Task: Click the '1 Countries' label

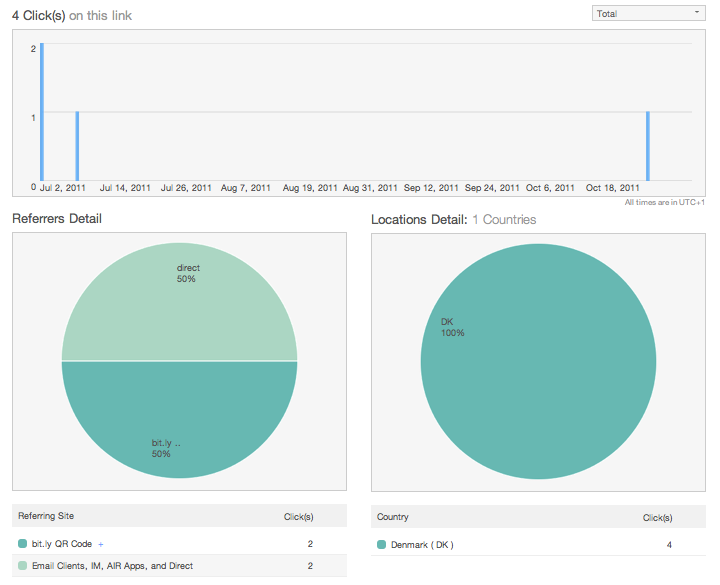Action: pyautogui.click(x=504, y=219)
